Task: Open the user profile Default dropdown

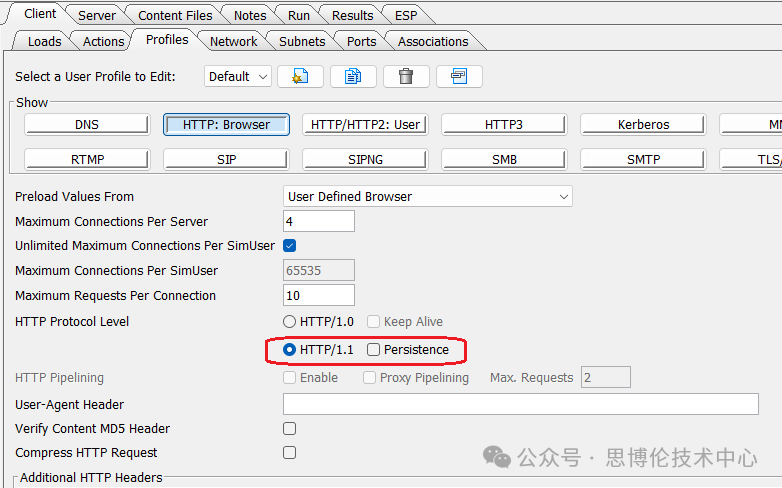Action: point(238,76)
